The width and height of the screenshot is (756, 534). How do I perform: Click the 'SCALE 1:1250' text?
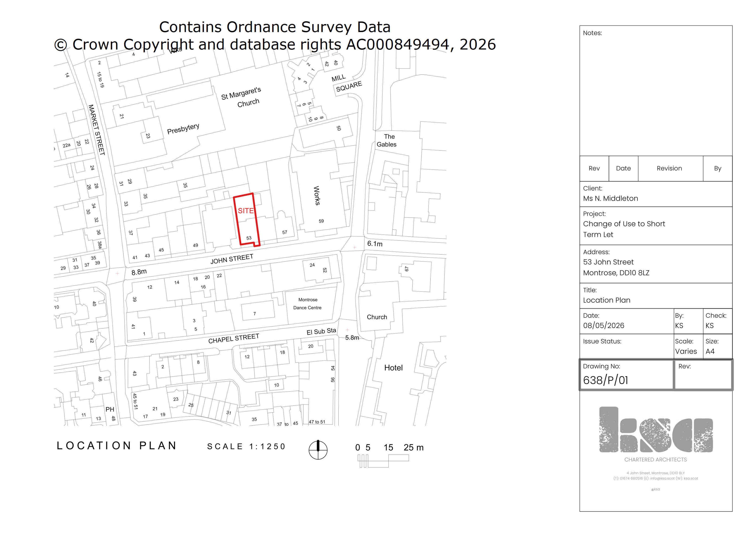(x=246, y=447)
